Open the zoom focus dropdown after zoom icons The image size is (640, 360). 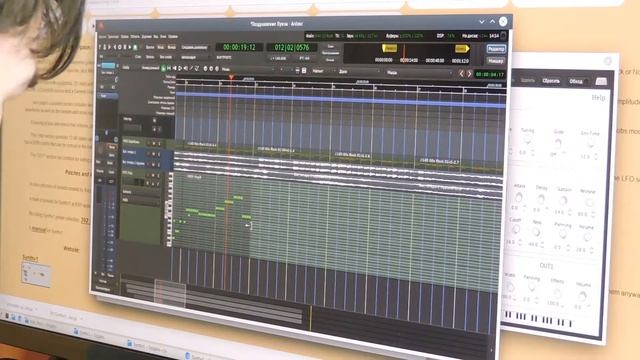(248, 69)
